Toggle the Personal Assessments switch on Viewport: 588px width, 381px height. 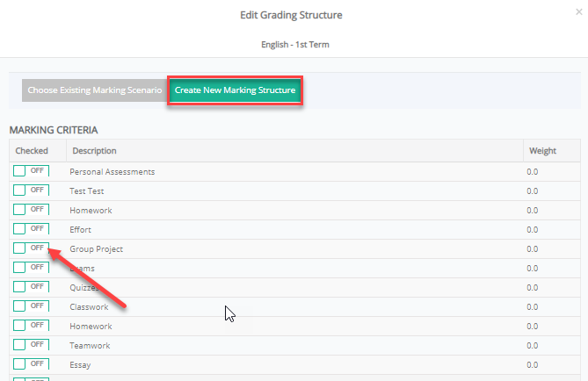(31, 171)
